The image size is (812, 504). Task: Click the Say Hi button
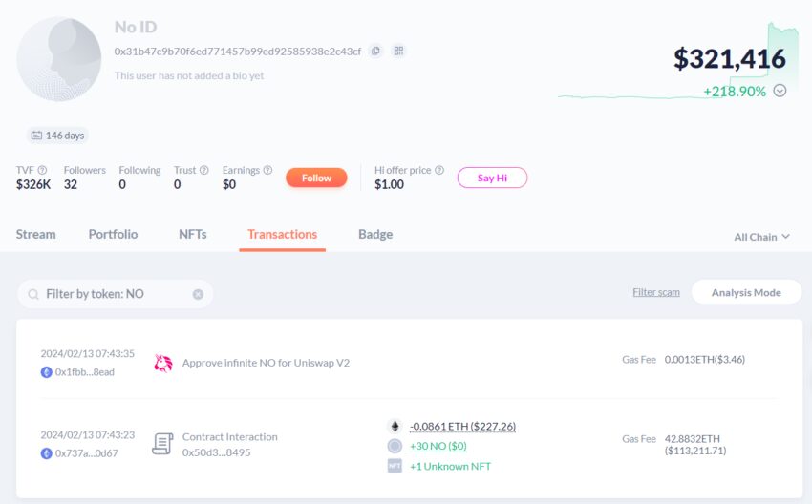tap(492, 178)
